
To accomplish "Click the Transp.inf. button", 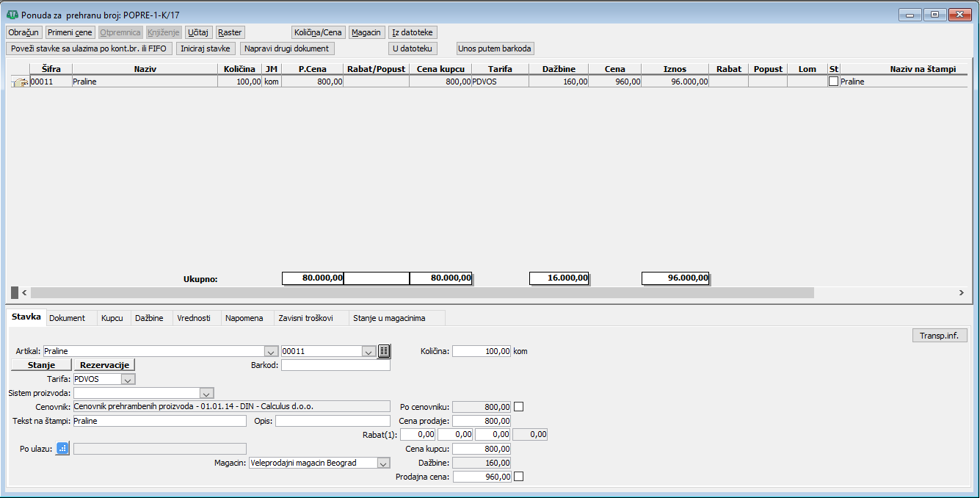I will (x=939, y=336).
